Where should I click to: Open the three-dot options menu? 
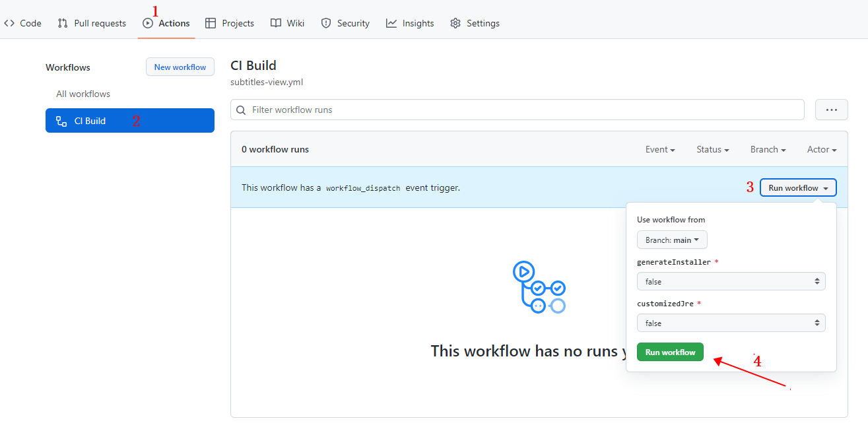coord(832,110)
